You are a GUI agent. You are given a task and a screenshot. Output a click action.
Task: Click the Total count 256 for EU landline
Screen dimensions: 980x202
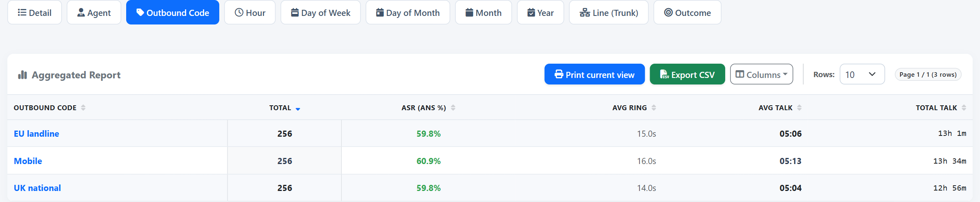[285, 134]
